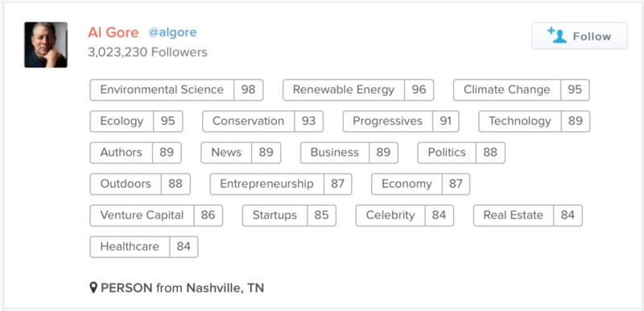Open the profile photo thumbnail

pos(46,45)
